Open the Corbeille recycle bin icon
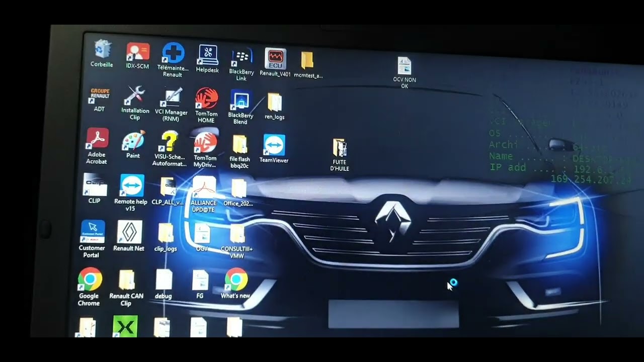Image resolution: width=644 pixels, height=362 pixels. click(x=102, y=52)
